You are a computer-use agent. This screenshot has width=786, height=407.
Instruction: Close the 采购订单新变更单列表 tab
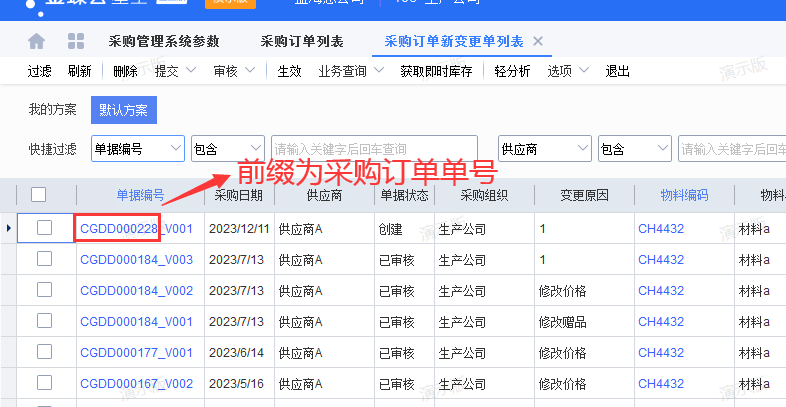538,41
